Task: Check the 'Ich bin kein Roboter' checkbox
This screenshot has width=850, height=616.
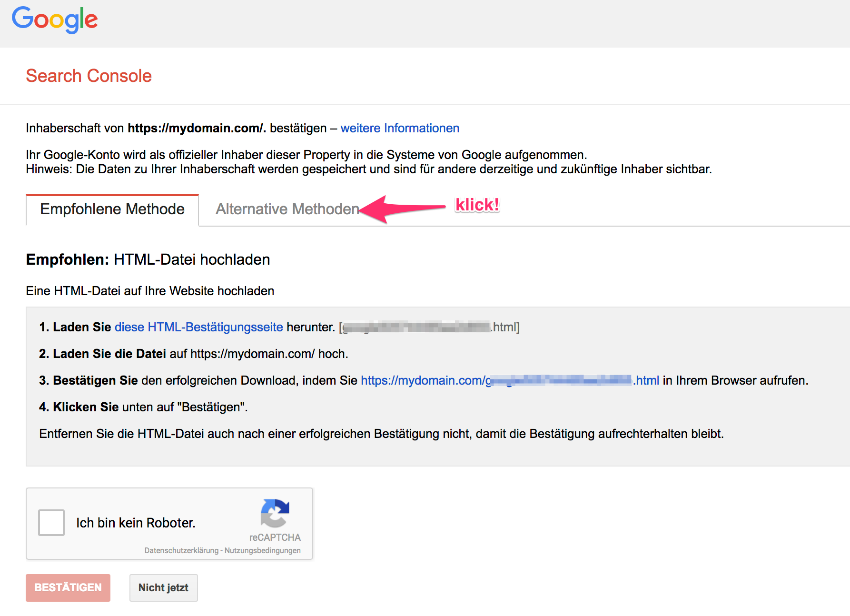Action: pyautogui.click(x=51, y=523)
